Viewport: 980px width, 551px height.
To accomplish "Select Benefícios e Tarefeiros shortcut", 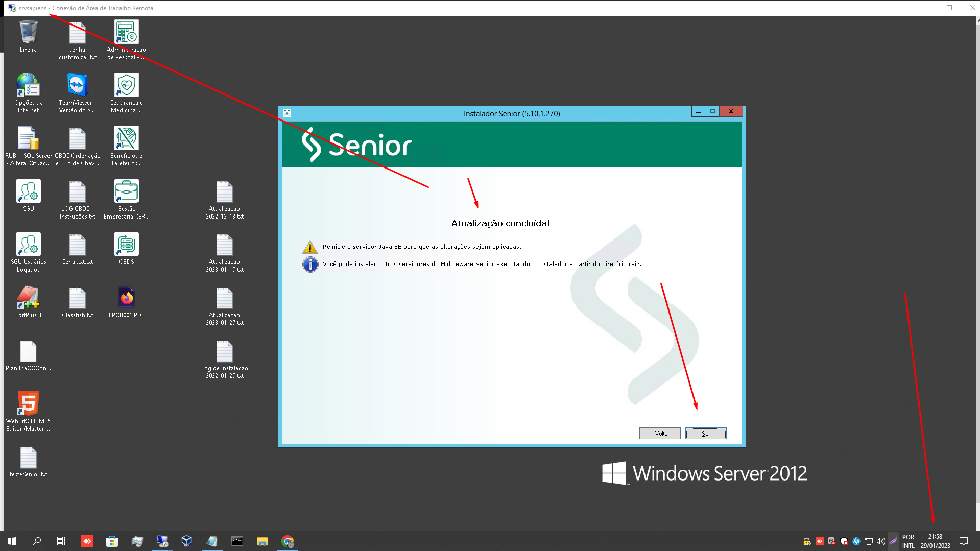I will coord(126,146).
